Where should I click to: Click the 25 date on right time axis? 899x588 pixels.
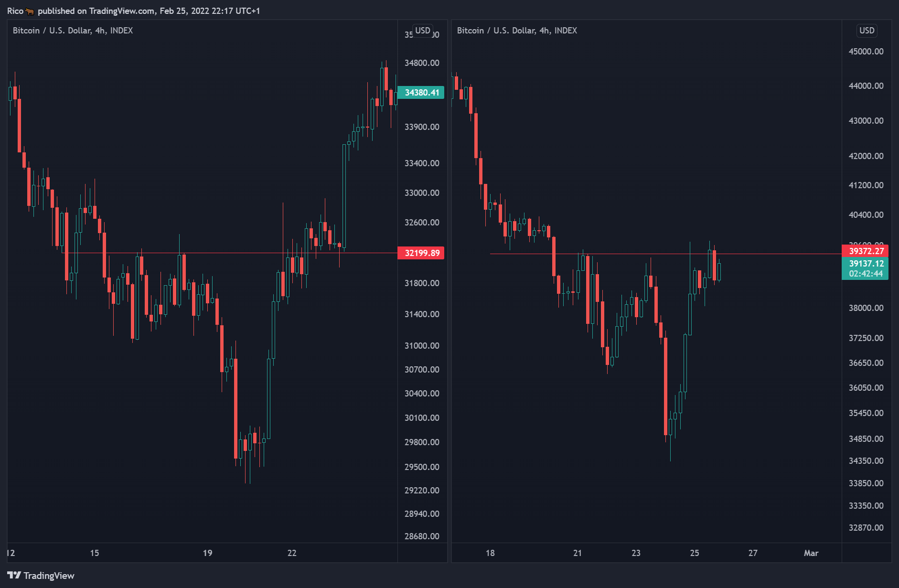pos(695,553)
